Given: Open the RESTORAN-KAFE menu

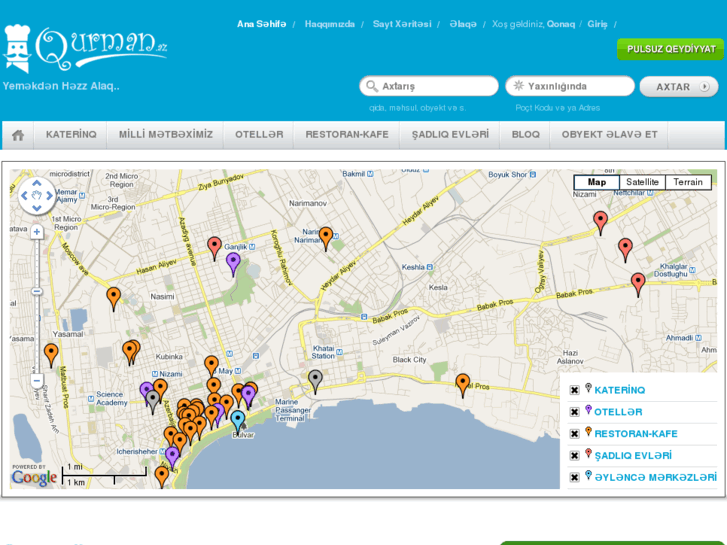Looking at the screenshot, I should click(x=347, y=135).
